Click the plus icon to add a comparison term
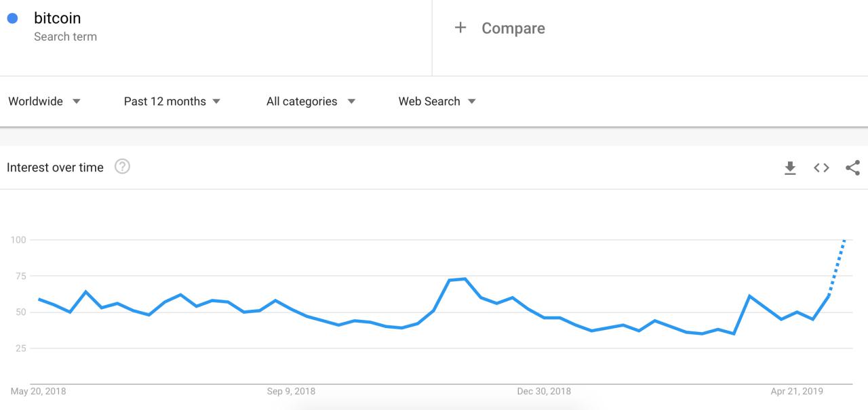The width and height of the screenshot is (868, 410). 460,28
